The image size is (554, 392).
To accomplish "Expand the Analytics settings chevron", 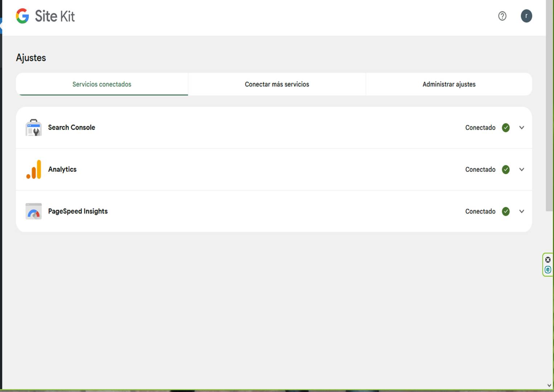I will pyautogui.click(x=522, y=170).
